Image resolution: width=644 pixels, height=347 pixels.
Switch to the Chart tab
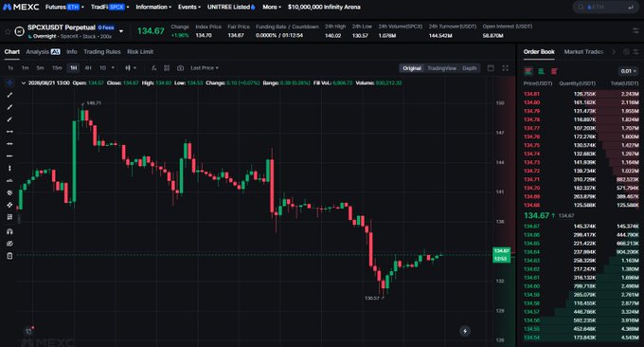12,52
